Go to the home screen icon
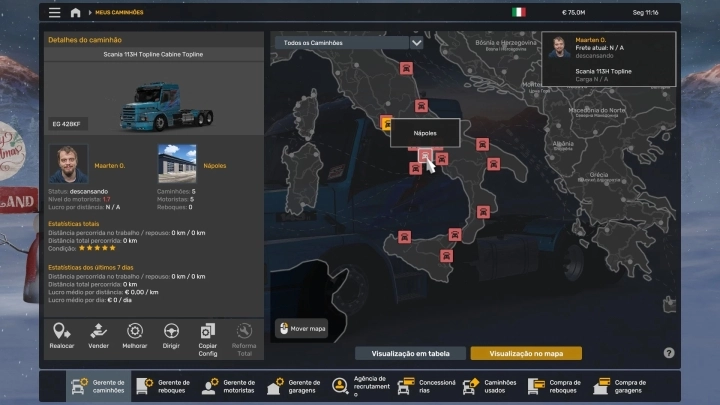 point(76,12)
